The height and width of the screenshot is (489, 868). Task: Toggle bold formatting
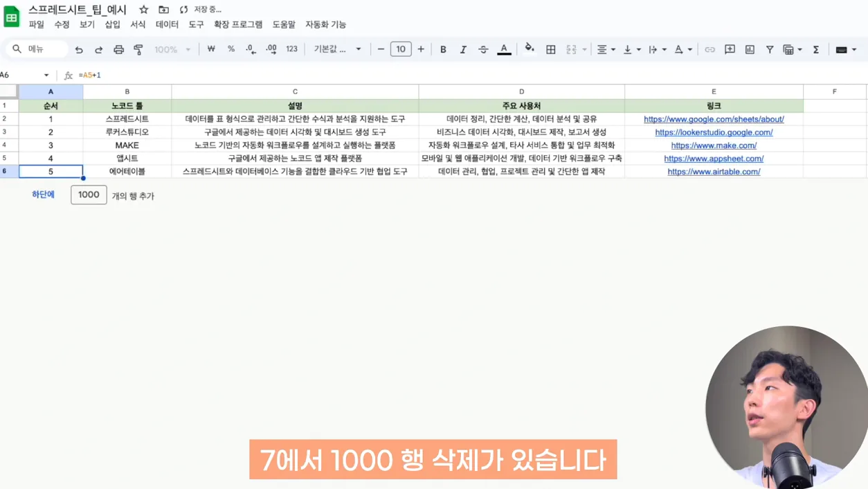443,50
